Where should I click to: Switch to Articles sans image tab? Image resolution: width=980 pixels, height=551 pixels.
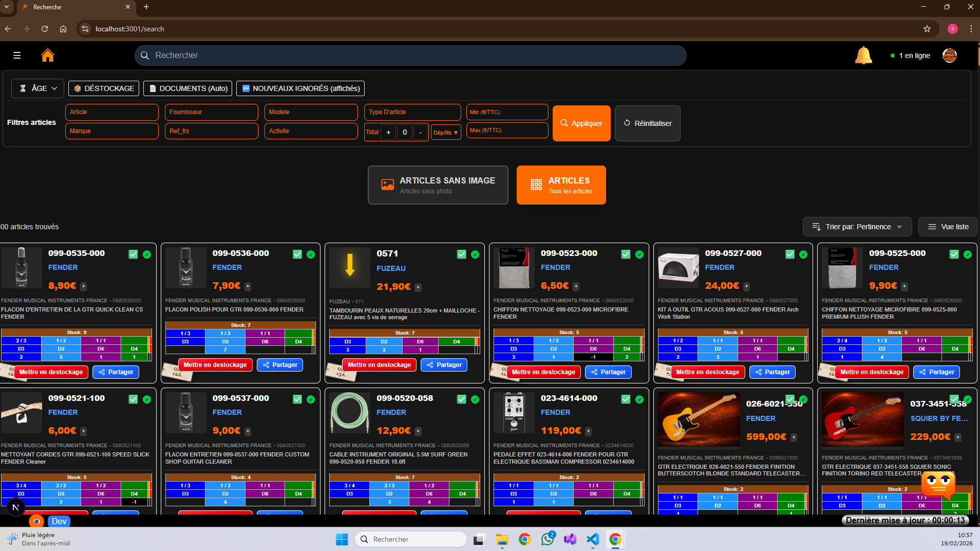[x=438, y=185]
